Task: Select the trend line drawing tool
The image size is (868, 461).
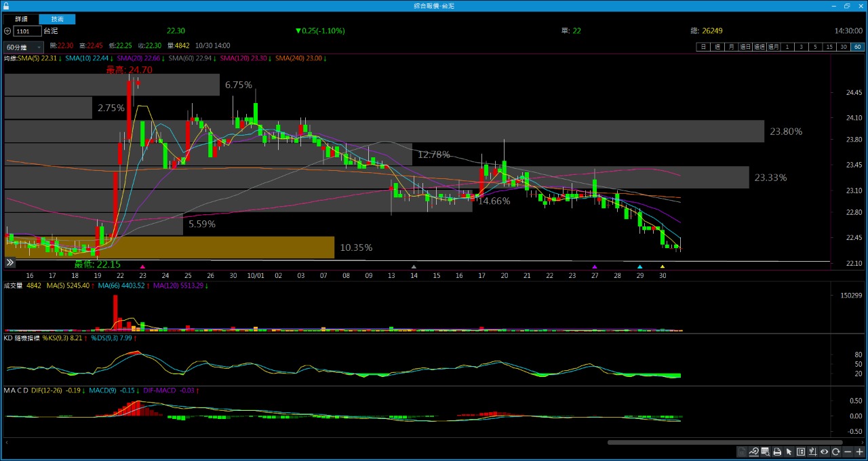Action: pyautogui.click(x=753, y=452)
